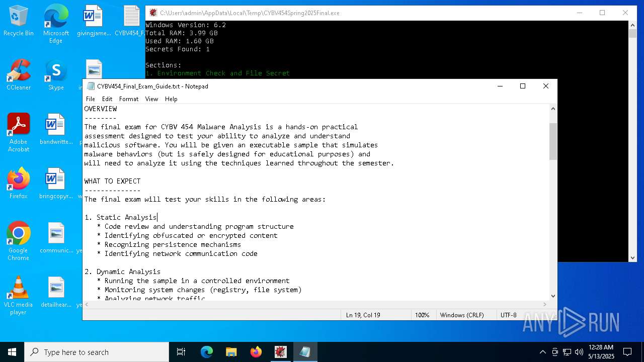The image size is (644, 362).
Task: Click Notepad horizontal scroll right arrow
Action: 545,304
